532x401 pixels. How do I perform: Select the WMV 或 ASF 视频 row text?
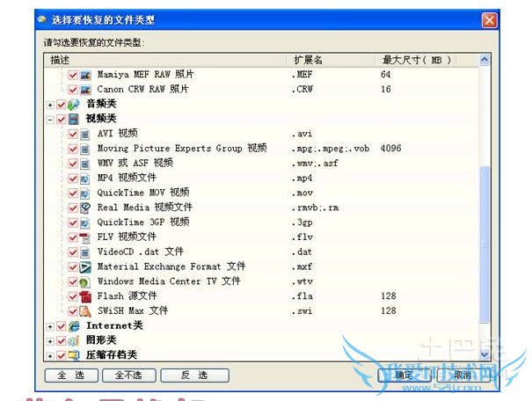click(x=135, y=163)
